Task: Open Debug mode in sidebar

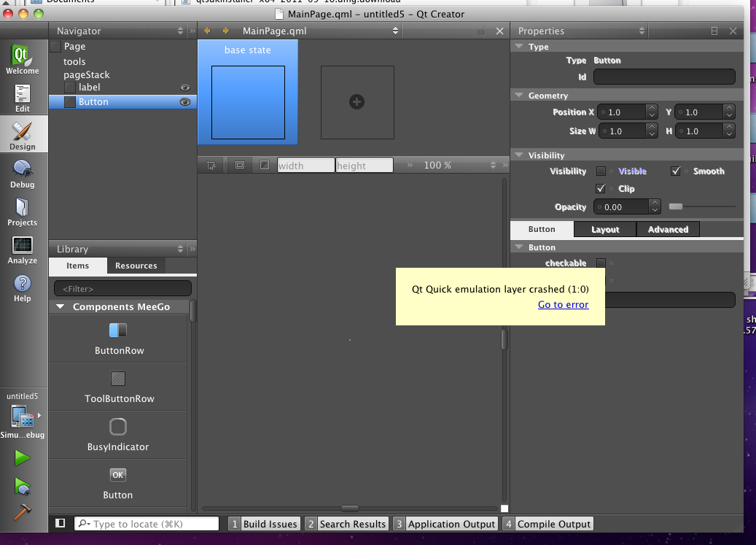Action: pos(22,174)
